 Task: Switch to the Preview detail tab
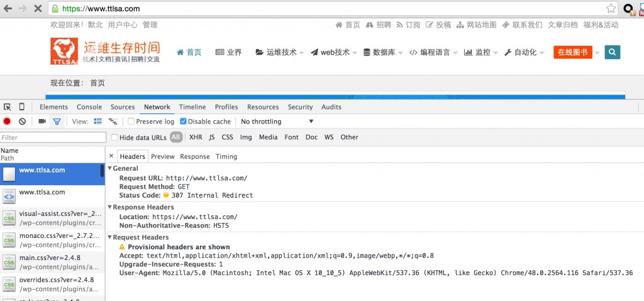point(163,156)
